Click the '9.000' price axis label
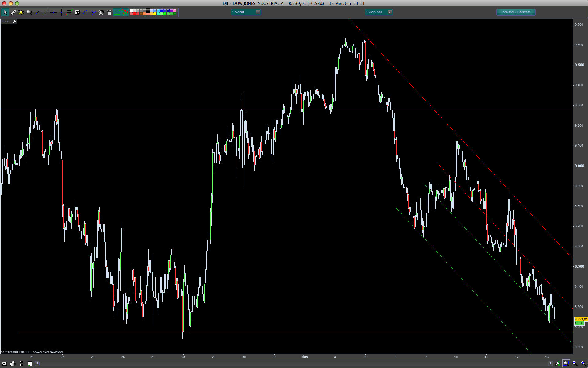Viewport: 588px width, 368px height. click(579, 166)
